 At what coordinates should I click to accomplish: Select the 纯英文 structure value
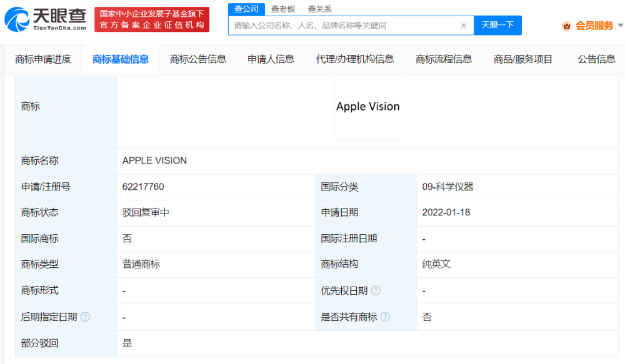pyautogui.click(x=436, y=264)
